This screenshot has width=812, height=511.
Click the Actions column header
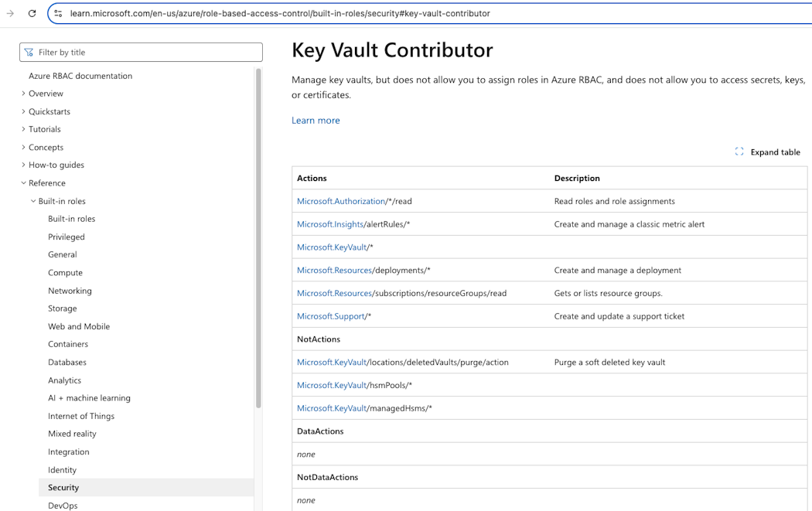point(312,178)
